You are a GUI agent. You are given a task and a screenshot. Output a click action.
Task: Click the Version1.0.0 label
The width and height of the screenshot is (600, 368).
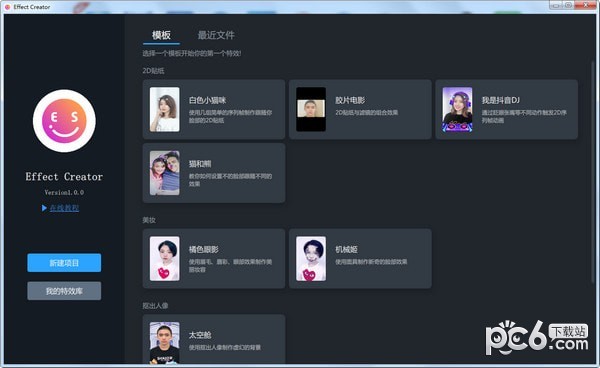click(64, 192)
